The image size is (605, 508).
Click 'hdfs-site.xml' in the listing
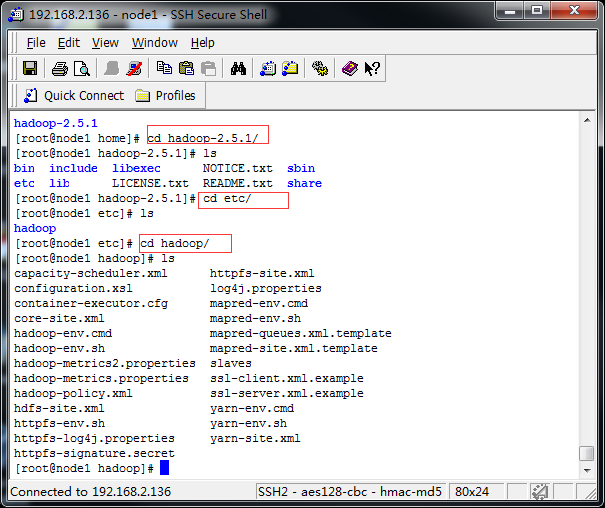[59, 408]
